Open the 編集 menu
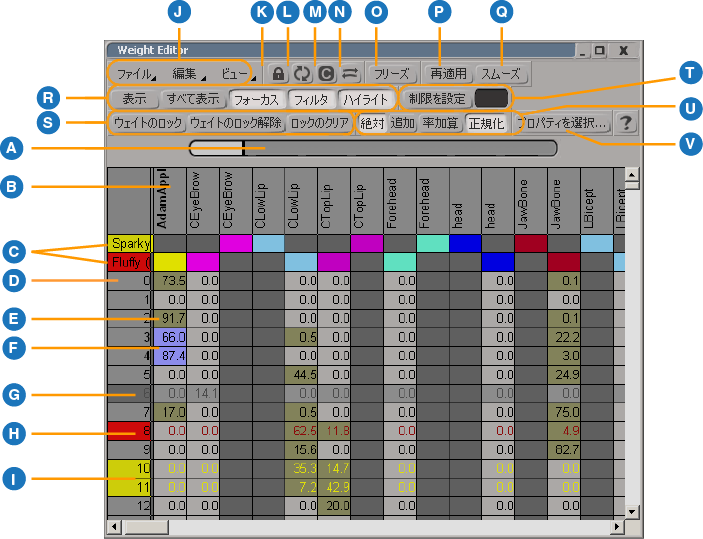703x539 pixels. (x=187, y=74)
